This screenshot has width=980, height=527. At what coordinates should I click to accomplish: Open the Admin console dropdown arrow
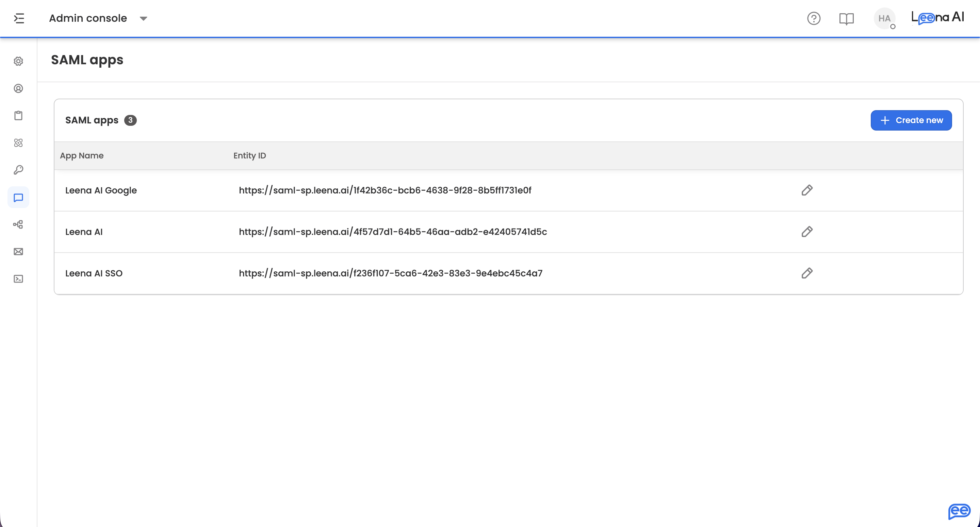pyautogui.click(x=143, y=19)
